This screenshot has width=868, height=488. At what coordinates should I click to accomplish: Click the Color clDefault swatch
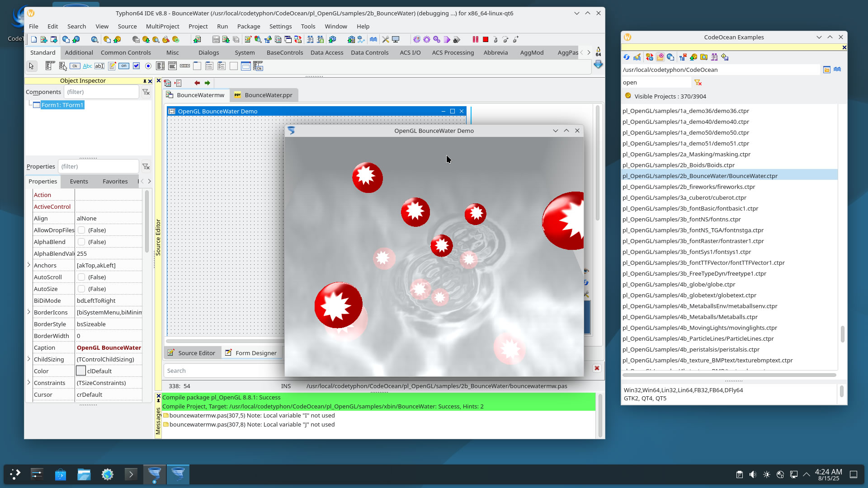click(x=81, y=371)
